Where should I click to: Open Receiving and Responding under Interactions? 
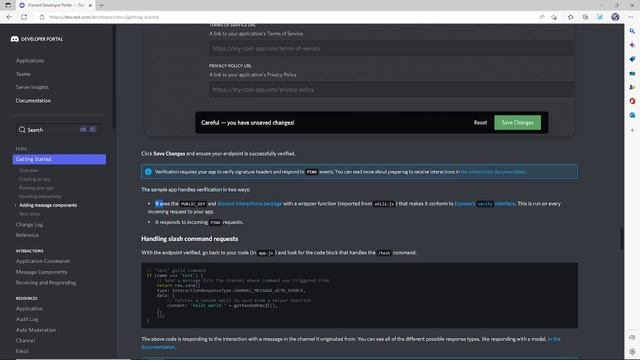[46, 282]
